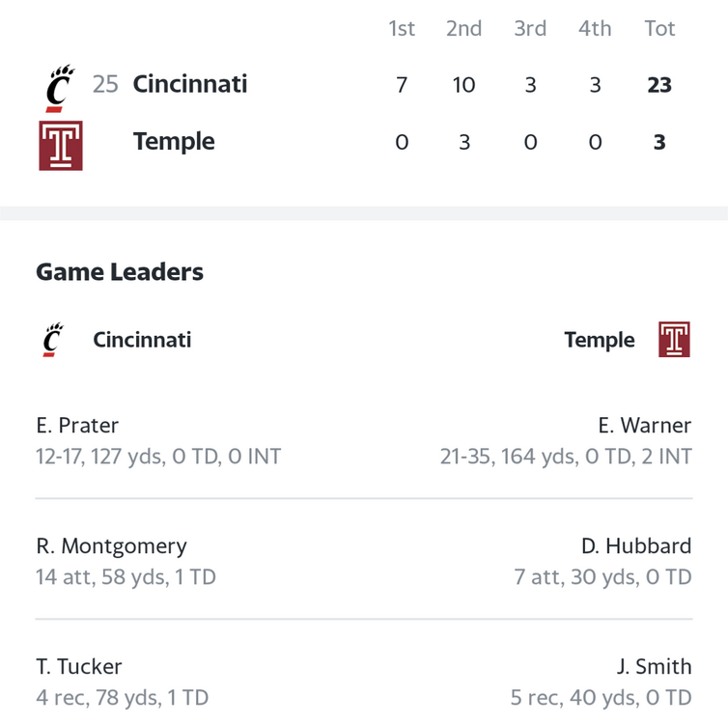728x724 pixels.
Task: Tap the Cincinnati logo in the scoreboard
Action: 61,88
